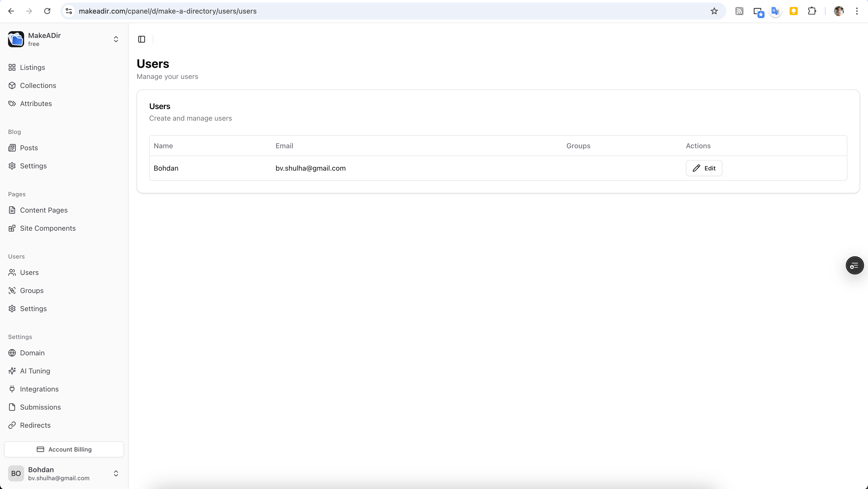Open Content Pages in the sidebar
Viewport: 868px width, 489px height.
[x=44, y=210]
